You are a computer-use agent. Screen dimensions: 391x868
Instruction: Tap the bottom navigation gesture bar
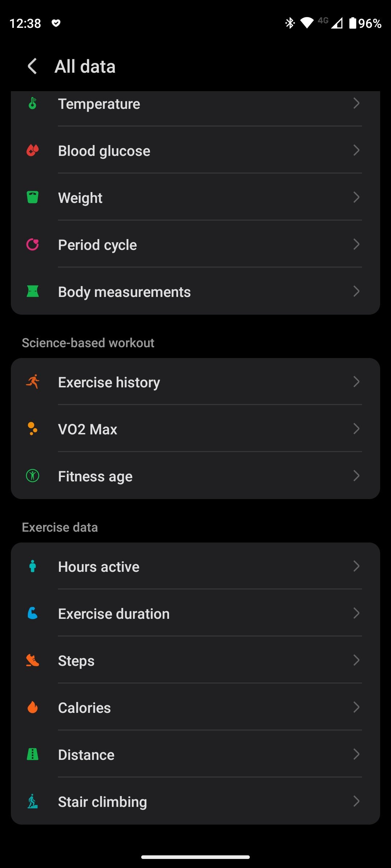coord(195,857)
